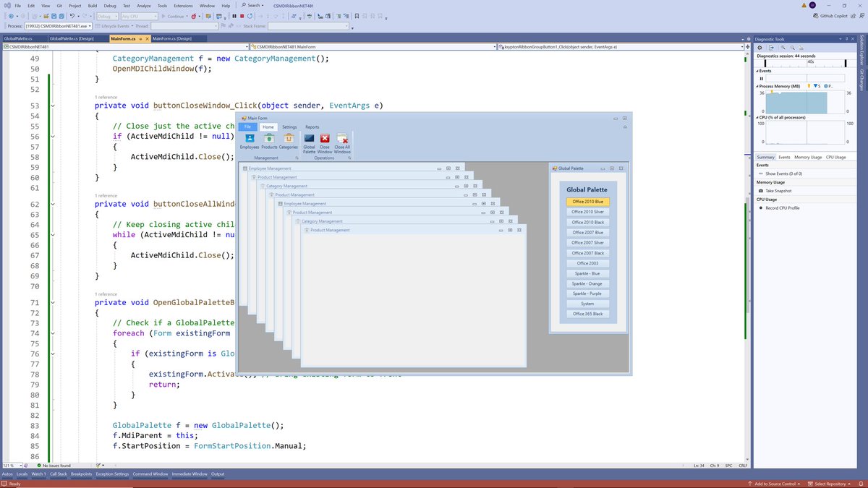This screenshot has height=488, width=868.
Task: Click the Close Window ribbon icon
Action: [325, 138]
